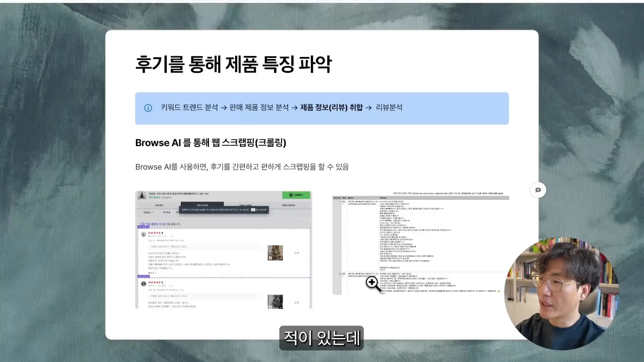Screen dimensions: 644x362
Task: Open the first review's tree photo with count 10
Action: point(275,253)
